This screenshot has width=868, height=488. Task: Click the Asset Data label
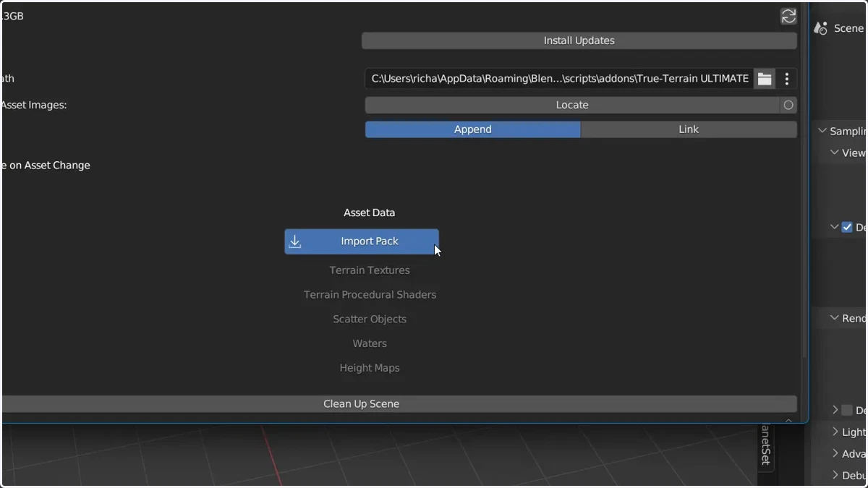pyautogui.click(x=370, y=213)
